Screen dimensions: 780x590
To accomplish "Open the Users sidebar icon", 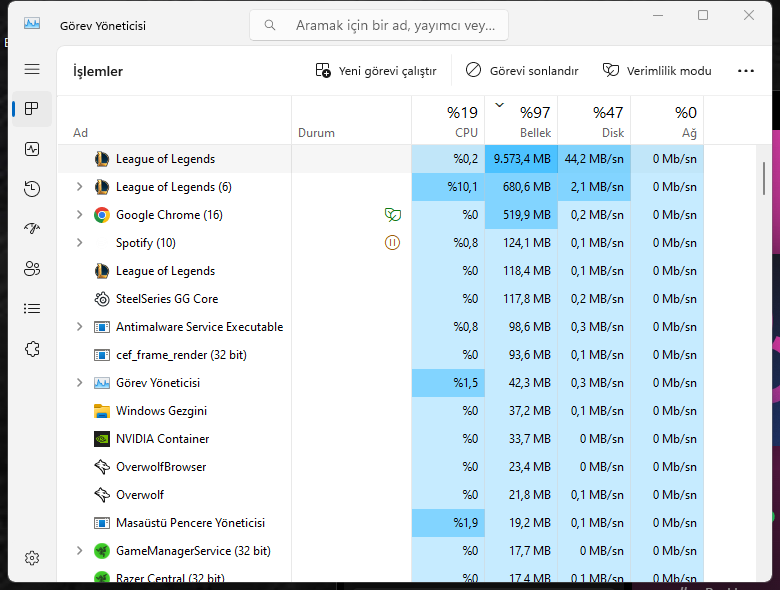I will [x=32, y=269].
